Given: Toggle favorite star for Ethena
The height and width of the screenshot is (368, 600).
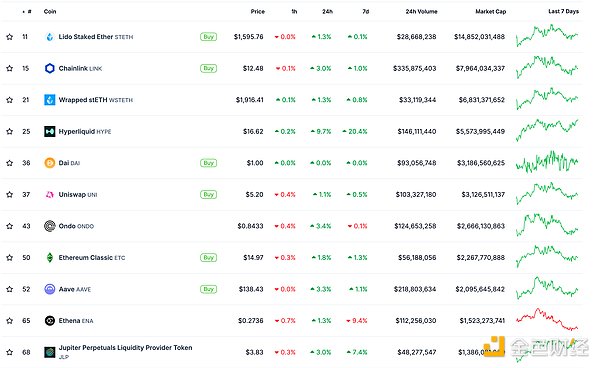Looking at the screenshot, I should [x=10, y=321].
